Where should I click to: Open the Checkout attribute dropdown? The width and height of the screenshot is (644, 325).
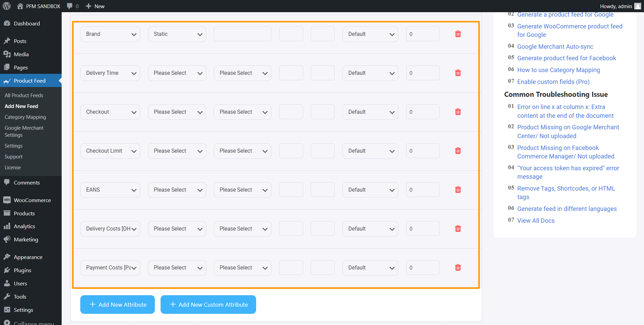coord(110,112)
